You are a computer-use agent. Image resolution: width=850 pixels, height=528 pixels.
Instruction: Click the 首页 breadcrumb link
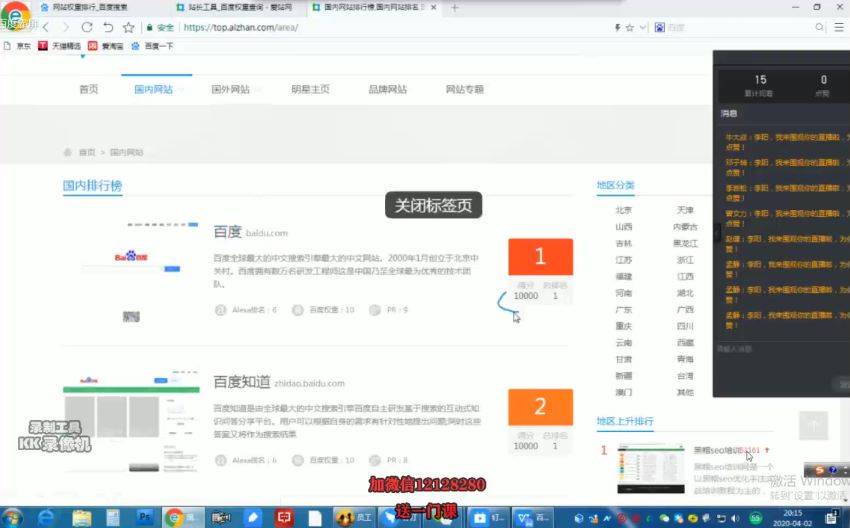[87, 152]
